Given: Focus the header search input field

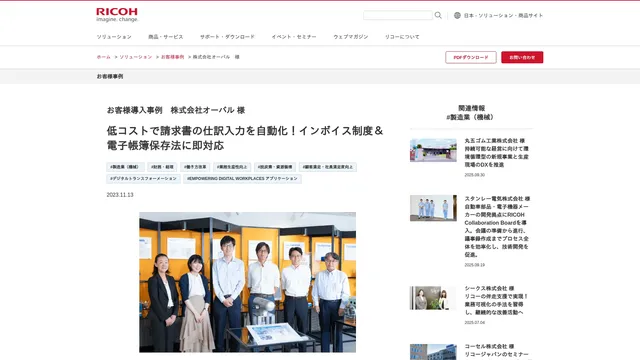Looking at the screenshot, I should [398, 15].
